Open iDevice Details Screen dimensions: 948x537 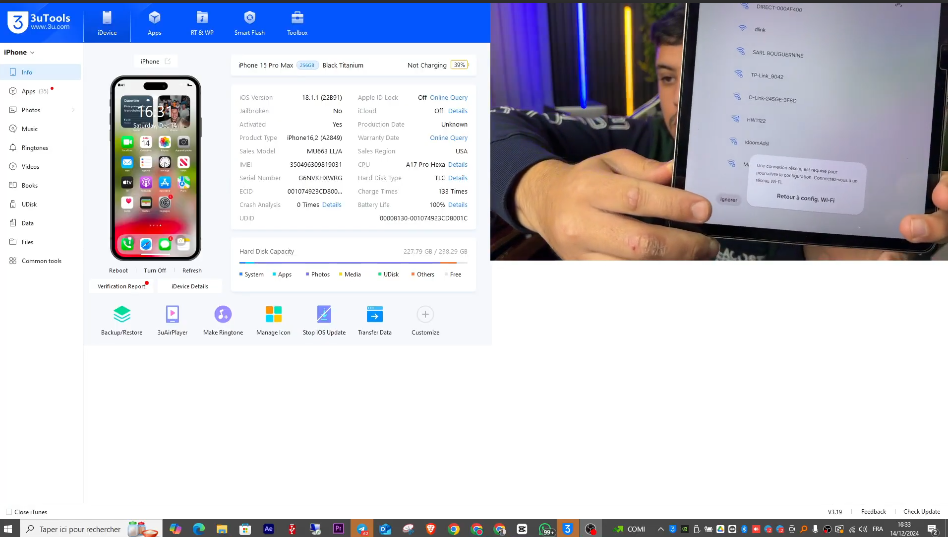click(190, 286)
